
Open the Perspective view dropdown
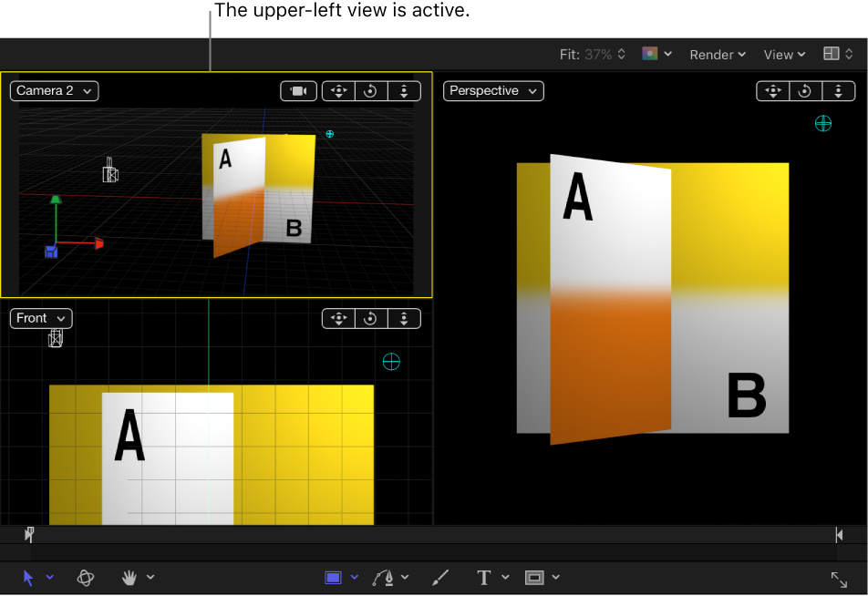point(492,90)
